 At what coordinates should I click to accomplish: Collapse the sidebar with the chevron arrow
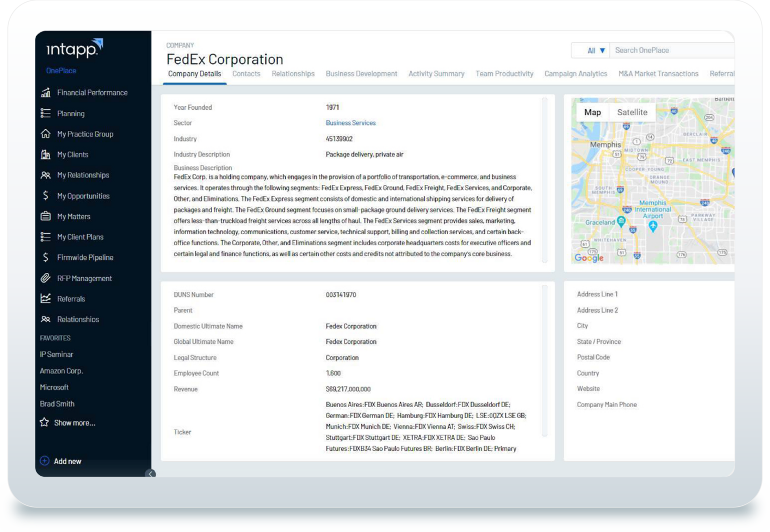coord(150,473)
